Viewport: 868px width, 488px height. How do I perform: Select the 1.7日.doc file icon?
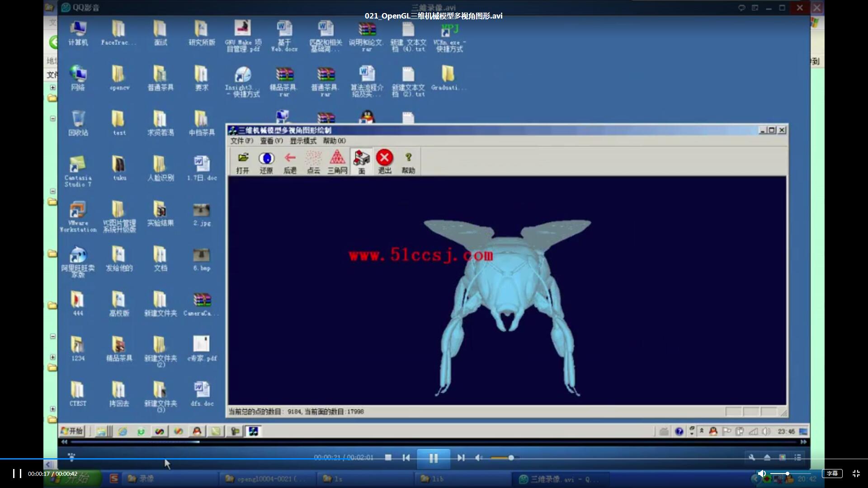tap(202, 168)
